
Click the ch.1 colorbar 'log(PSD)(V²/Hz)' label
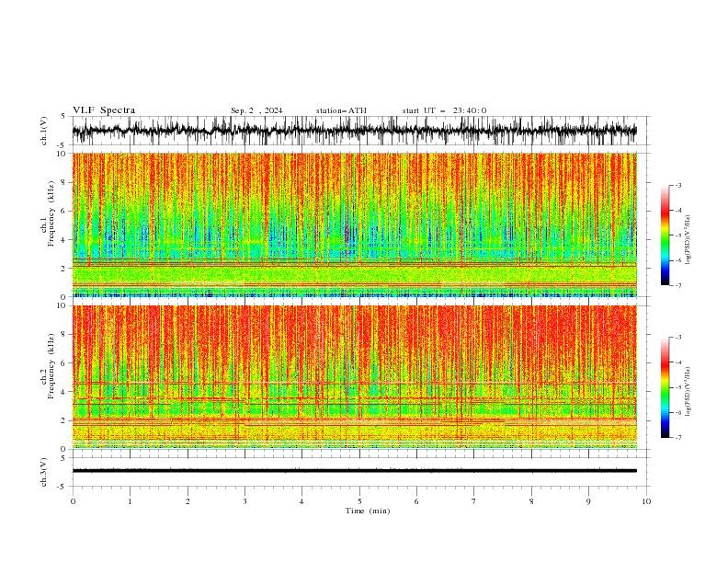pyautogui.click(x=688, y=240)
